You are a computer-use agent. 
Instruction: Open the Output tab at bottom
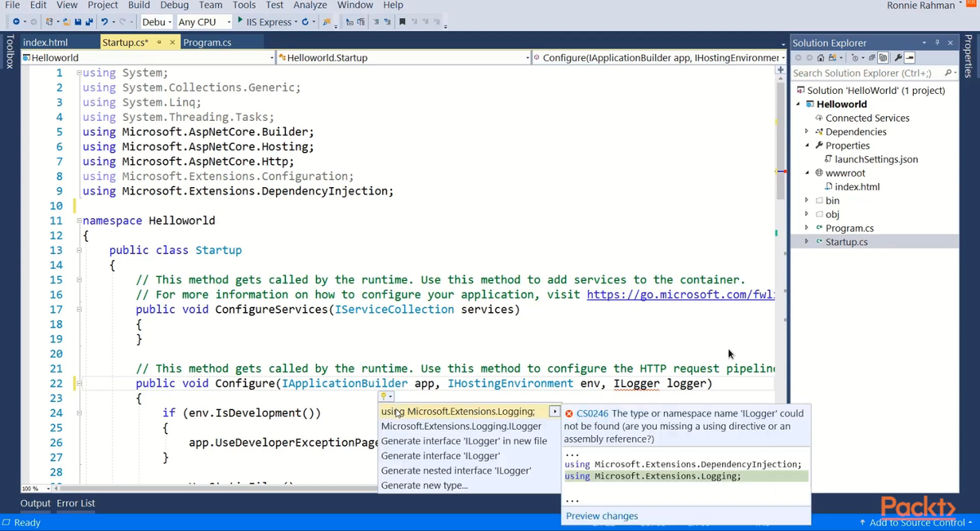click(35, 503)
